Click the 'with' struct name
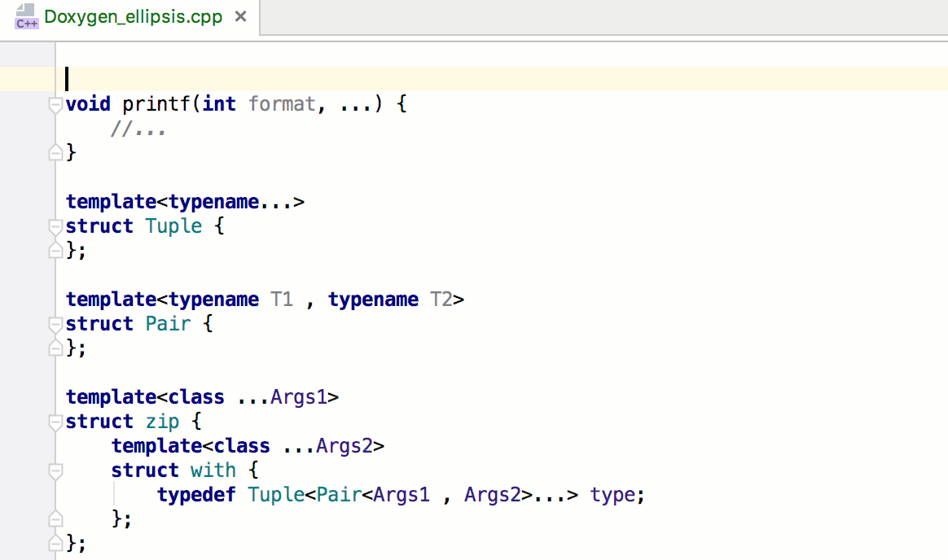The width and height of the screenshot is (948, 560). [x=213, y=470]
